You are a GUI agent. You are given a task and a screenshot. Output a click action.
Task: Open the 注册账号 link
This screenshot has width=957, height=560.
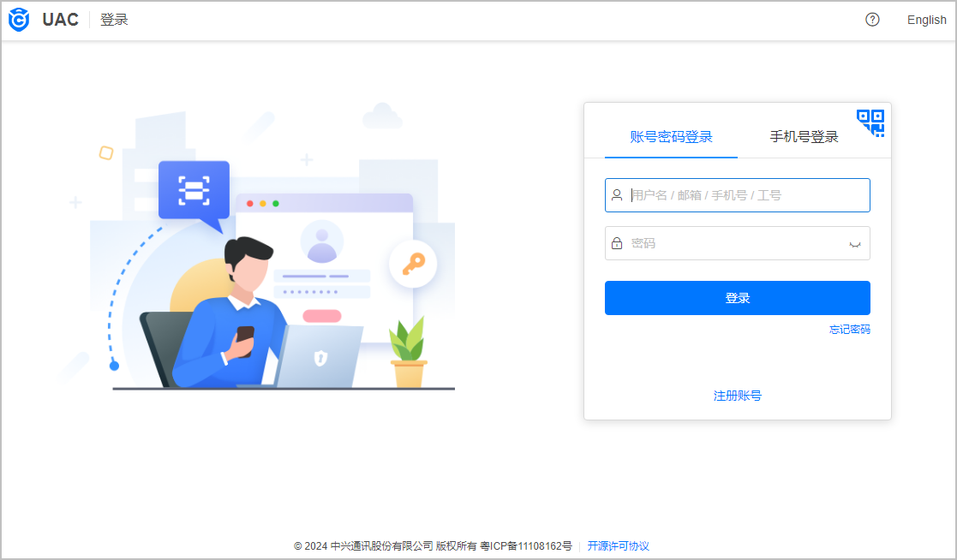pos(738,396)
